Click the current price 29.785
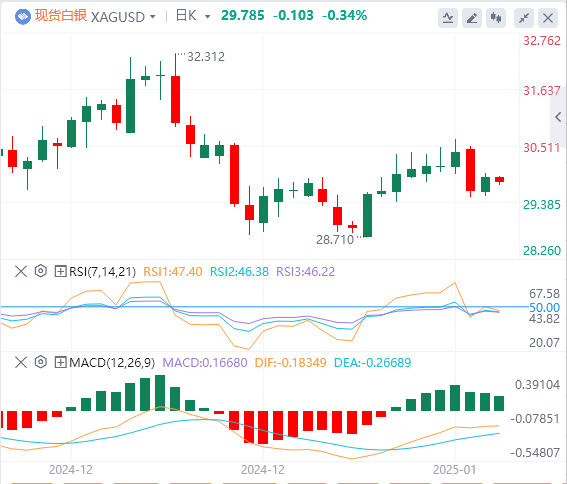Screen dimensions: 567x484 click(243, 16)
